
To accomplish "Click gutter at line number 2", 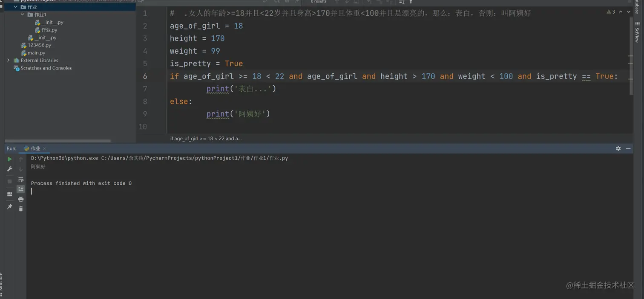I will [x=145, y=26].
